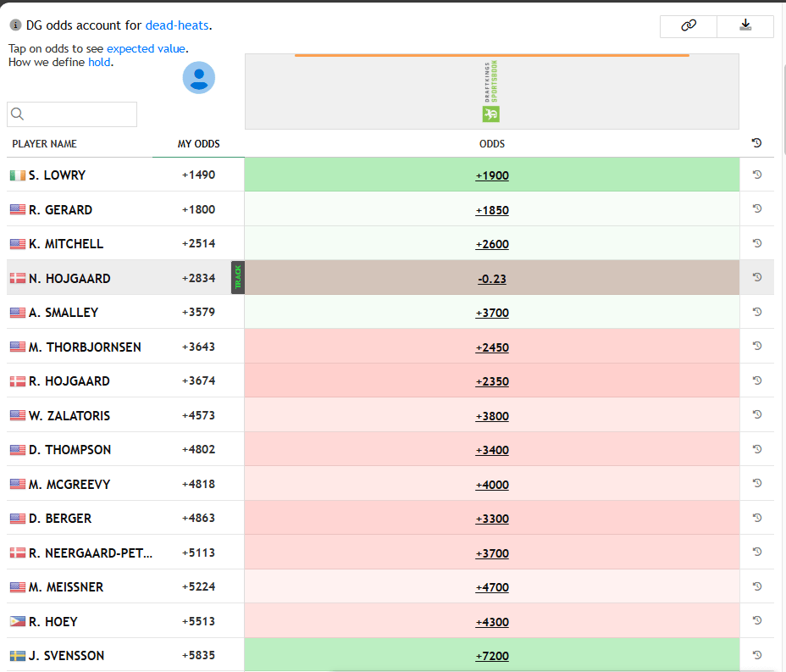This screenshot has width=786, height=672.
Task: Click the info icon beside DG odds
Action: (15, 25)
